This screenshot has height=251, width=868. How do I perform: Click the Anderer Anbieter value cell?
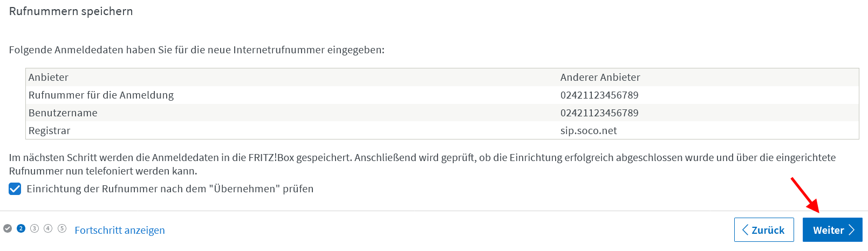click(600, 77)
